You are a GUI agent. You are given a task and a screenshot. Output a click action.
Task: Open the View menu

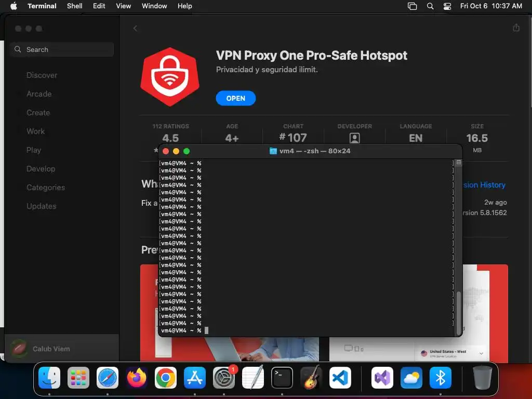point(124,6)
